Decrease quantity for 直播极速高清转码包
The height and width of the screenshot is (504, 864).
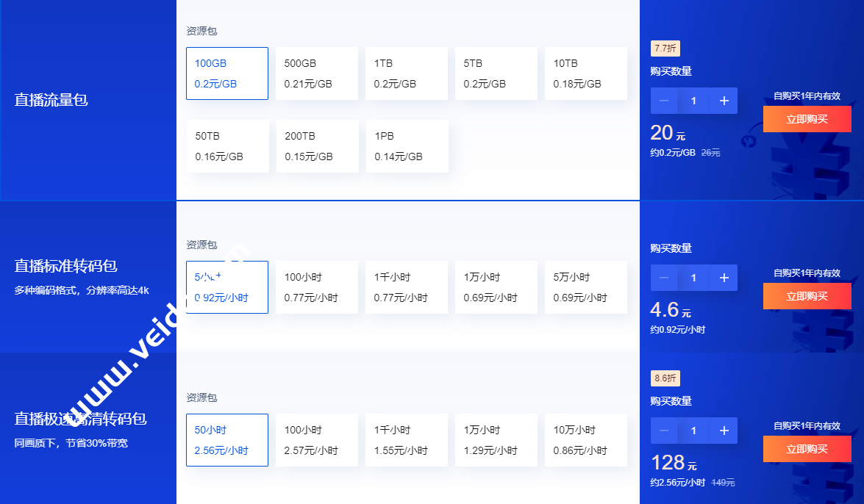664,431
